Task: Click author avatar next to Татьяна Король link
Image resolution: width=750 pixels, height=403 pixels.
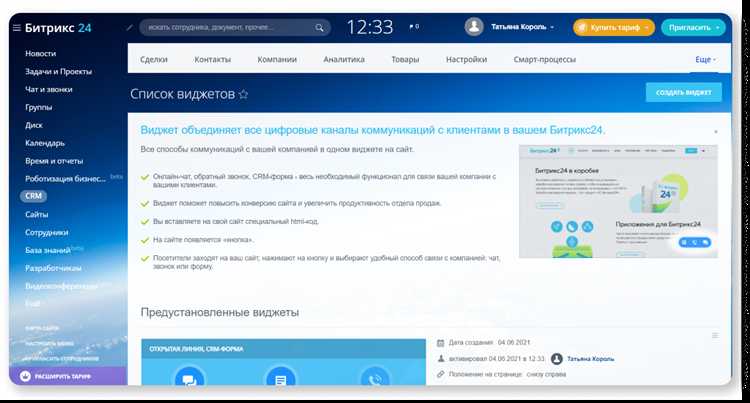Action: coord(556,359)
